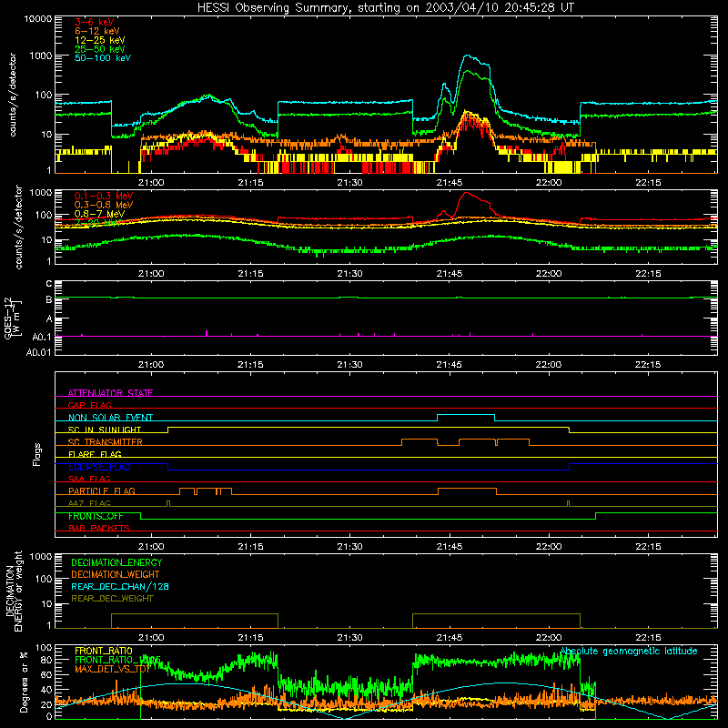Click the Flags axis label
Image resolution: width=728 pixels, height=728 pixels.
(37, 454)
